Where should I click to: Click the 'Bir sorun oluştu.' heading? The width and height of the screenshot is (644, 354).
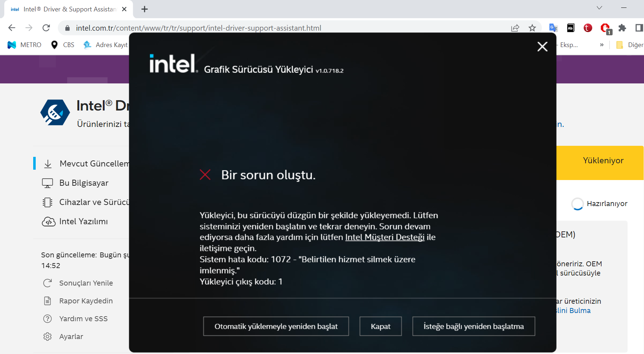coord(268,175)
